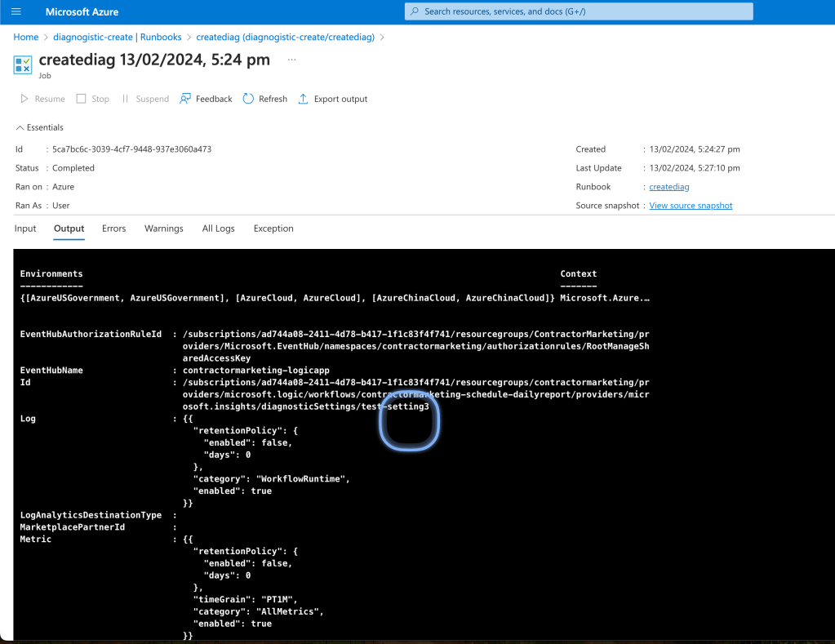Click the Environments header in output

point(51,273)
